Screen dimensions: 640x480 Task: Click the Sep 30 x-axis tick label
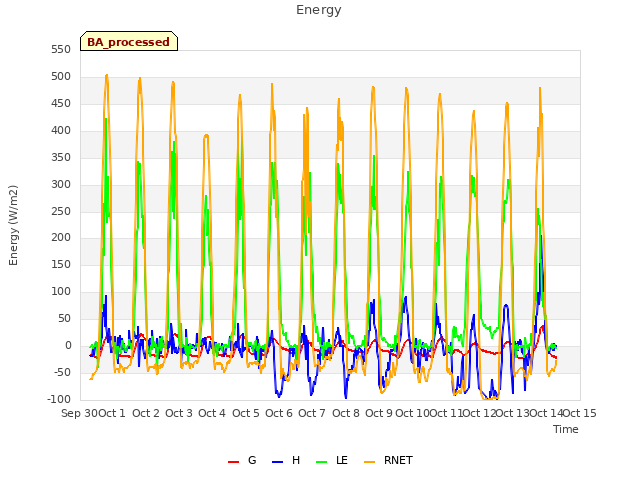[80, 413]
